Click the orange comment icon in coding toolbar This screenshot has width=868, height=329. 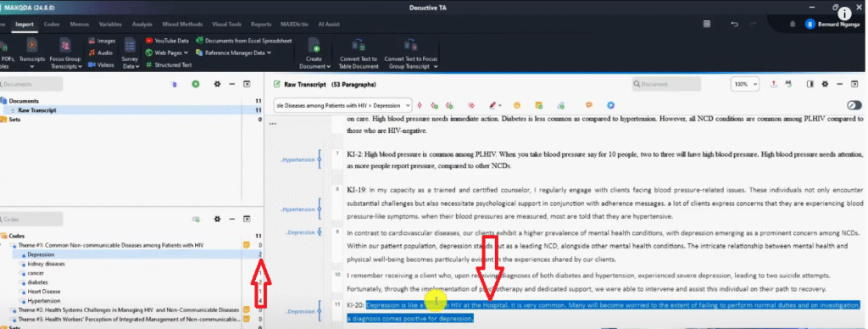tap(589, 104)
